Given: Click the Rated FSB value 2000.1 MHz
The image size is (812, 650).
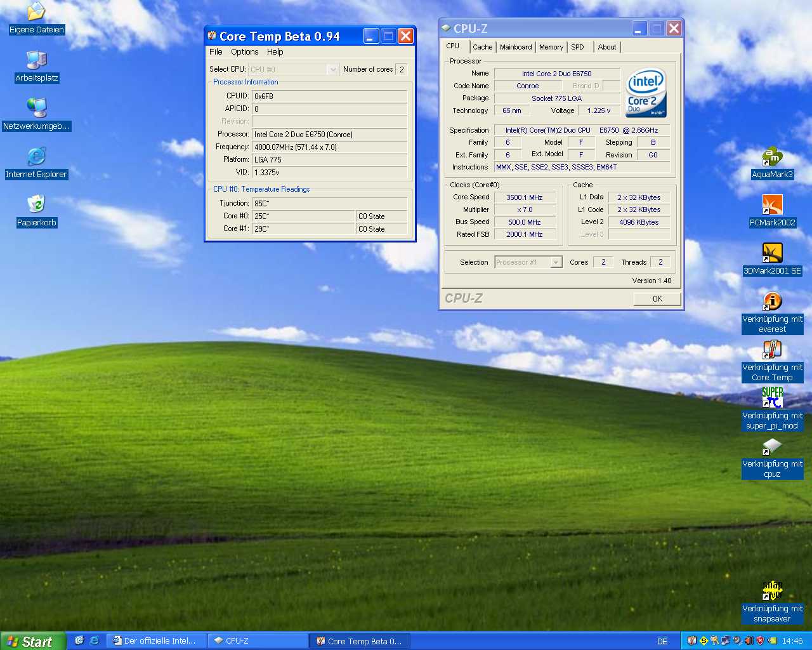Looking at the screenshot, I should (x=525, y=234).
